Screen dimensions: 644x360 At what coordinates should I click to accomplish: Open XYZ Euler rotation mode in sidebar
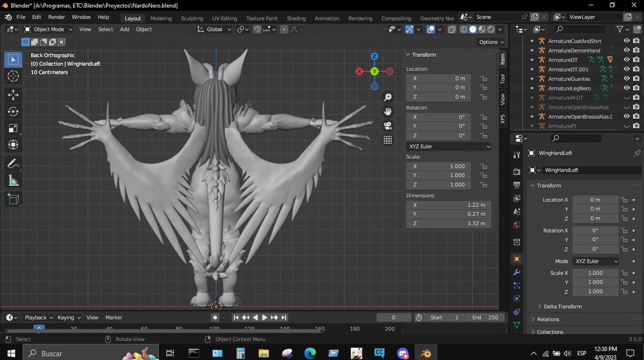pos(449,146)
